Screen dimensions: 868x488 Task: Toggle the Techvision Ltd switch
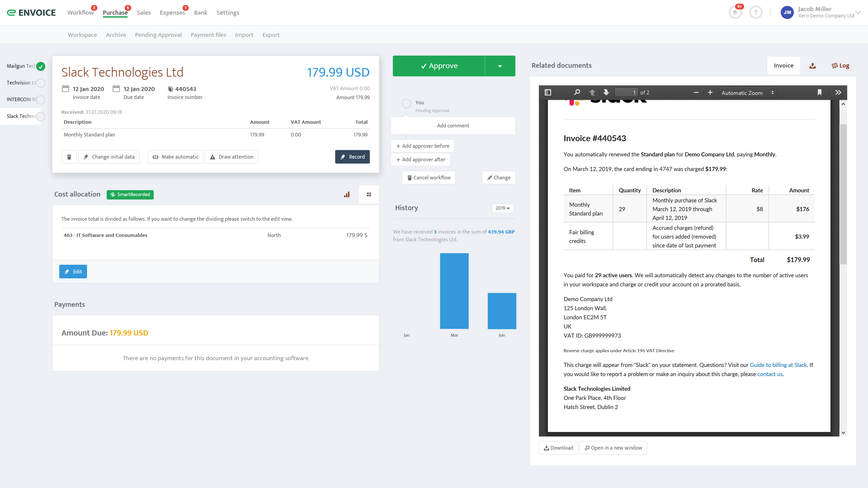click(40, 83)
